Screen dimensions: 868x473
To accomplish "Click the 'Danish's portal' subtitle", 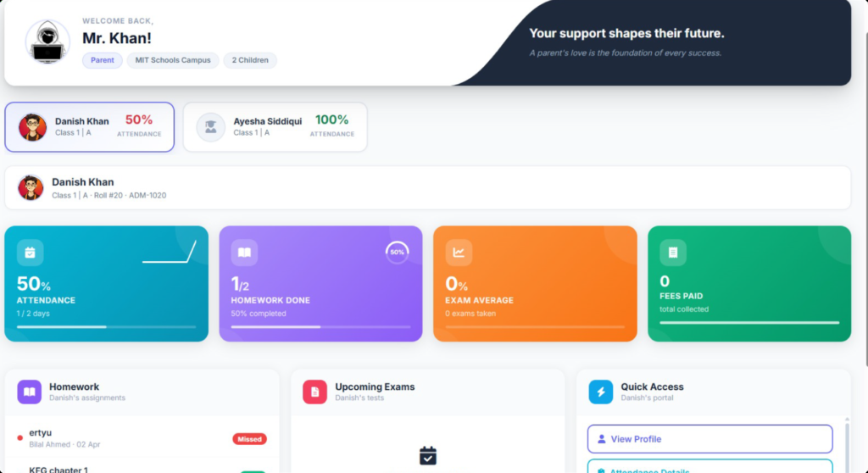I will [x=647, y=398].
